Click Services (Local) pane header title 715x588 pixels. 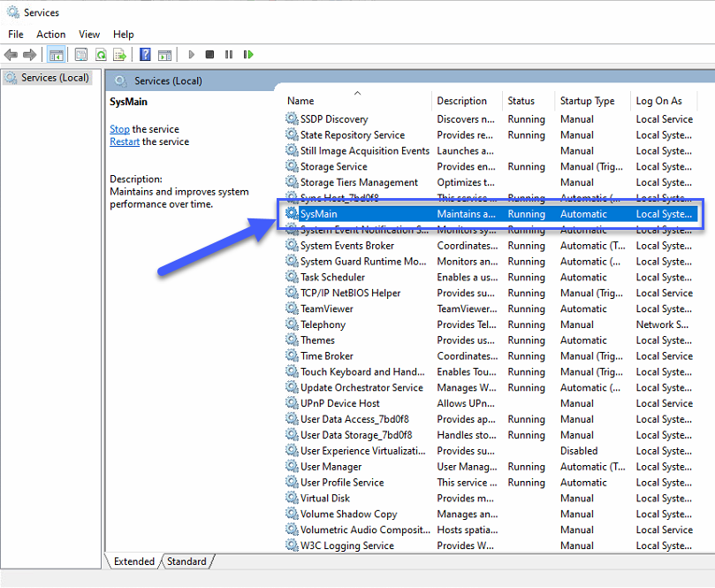(x=168, y=80)
